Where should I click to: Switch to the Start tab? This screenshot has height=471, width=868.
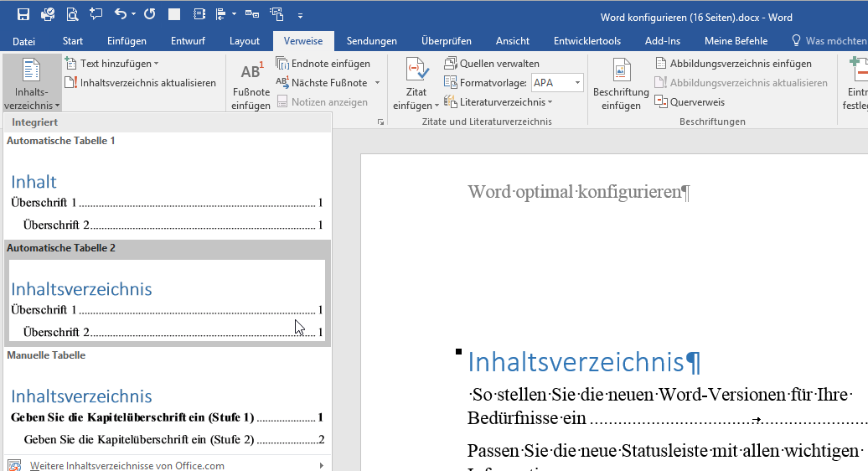[x=73, y=41]
